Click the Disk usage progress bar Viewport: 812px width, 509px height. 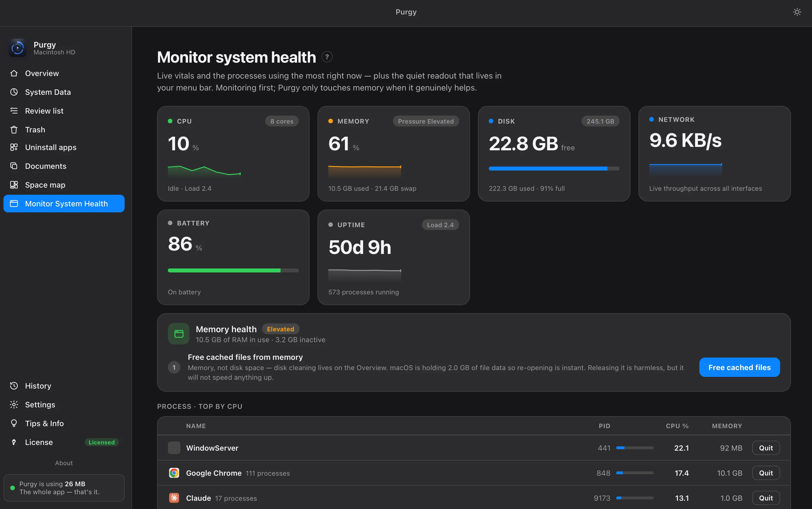pyautogui.click(x=554, y=169)
